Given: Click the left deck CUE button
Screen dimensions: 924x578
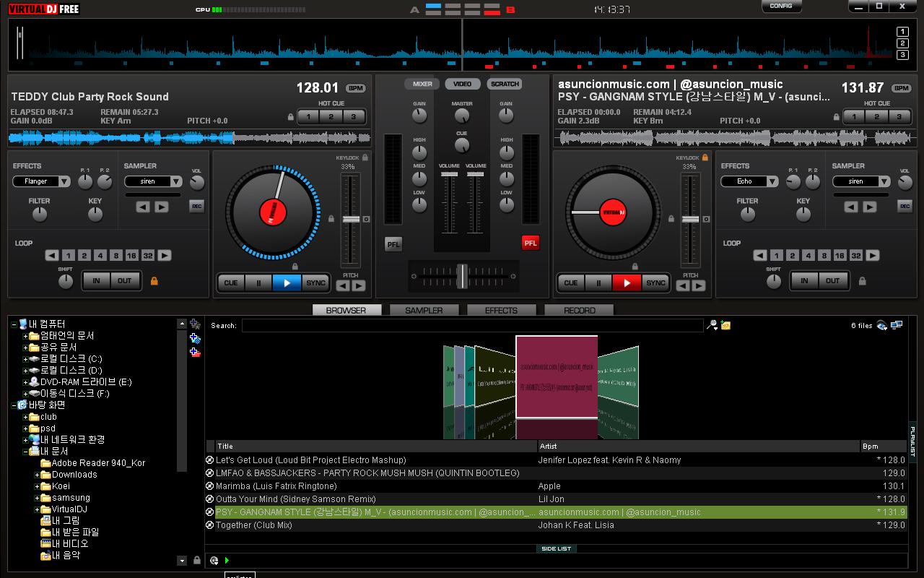Looking at the screenshot, I should (x=231, y=283).
